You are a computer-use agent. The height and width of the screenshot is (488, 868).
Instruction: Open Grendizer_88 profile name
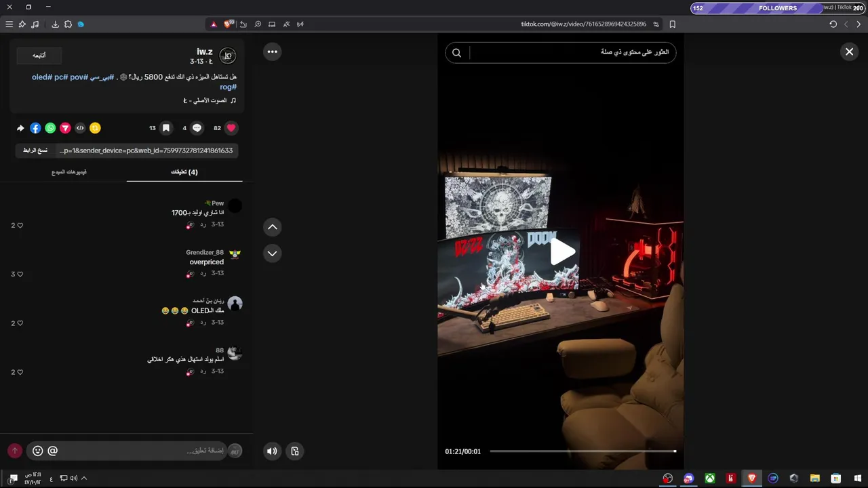205,252
